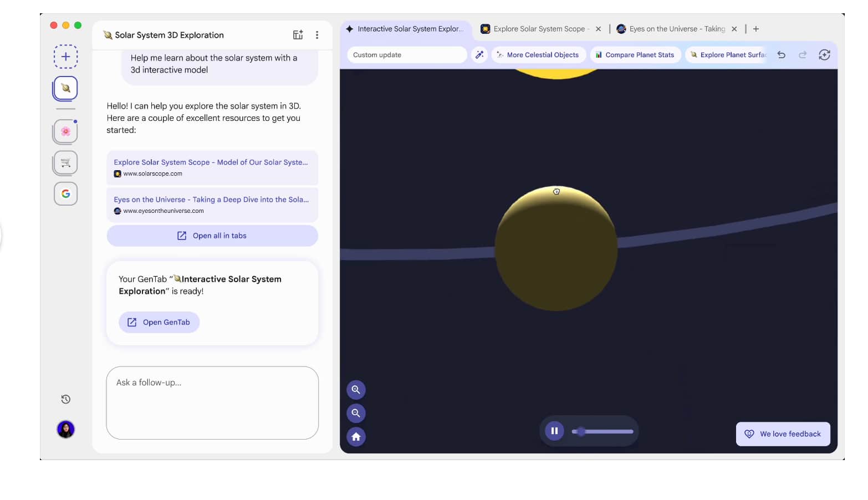The image size is (868, 500).
Task: Click the yellow planet in the 3D model
Action: [556, 248]
